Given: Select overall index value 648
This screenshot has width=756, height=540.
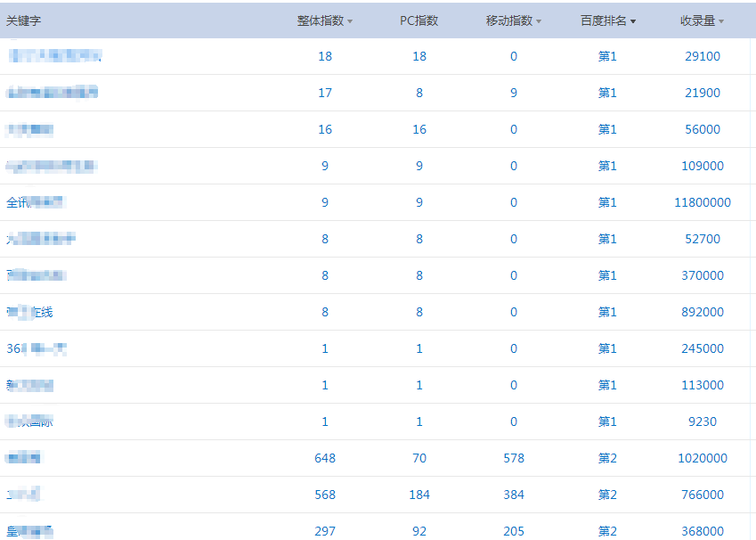Looking at the screenshot, I should [x=325, y=458].
